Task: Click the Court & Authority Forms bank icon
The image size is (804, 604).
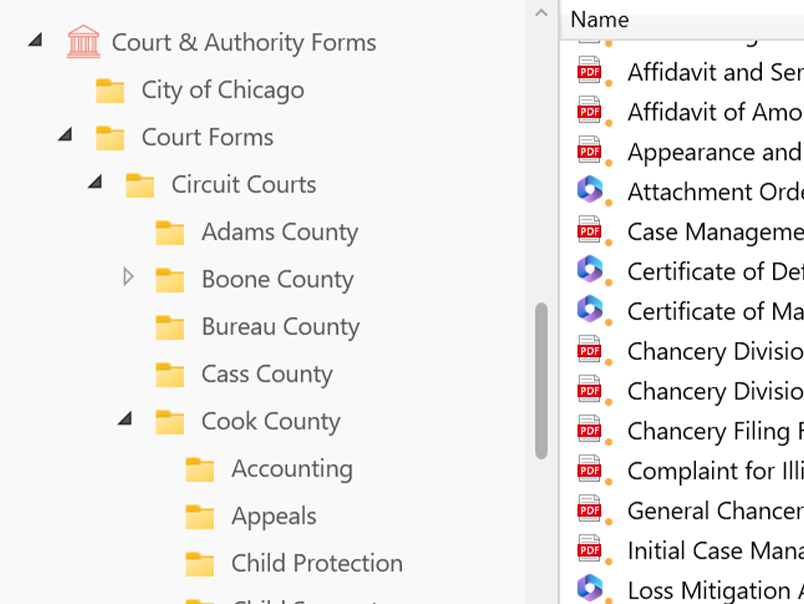Action: (82, 41)
